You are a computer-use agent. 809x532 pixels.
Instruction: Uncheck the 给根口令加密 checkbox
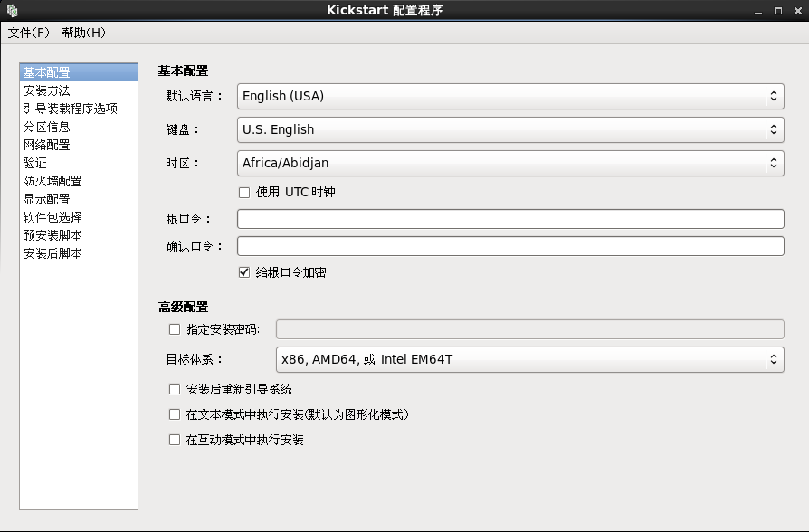pyautogui.click(x=244, y=272)
